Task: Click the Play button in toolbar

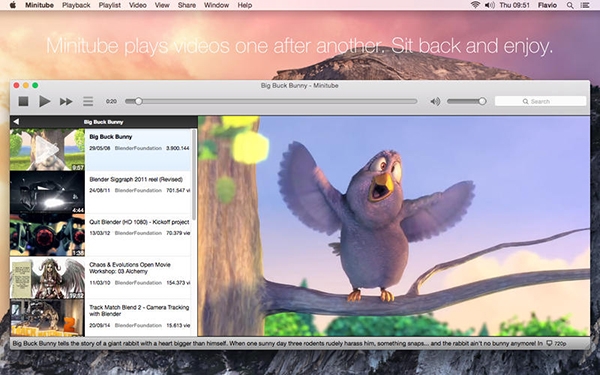Action: pyautogui.click(x=45, y=101)
